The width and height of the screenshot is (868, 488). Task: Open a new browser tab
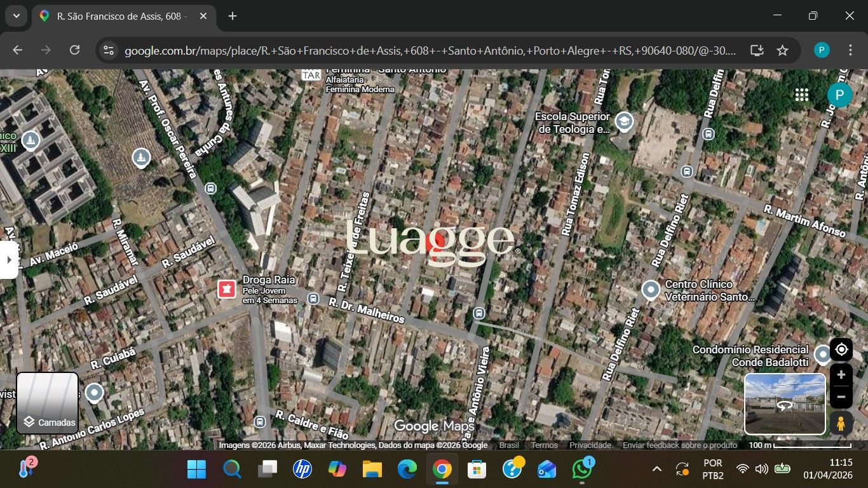(x=233, y=16)
